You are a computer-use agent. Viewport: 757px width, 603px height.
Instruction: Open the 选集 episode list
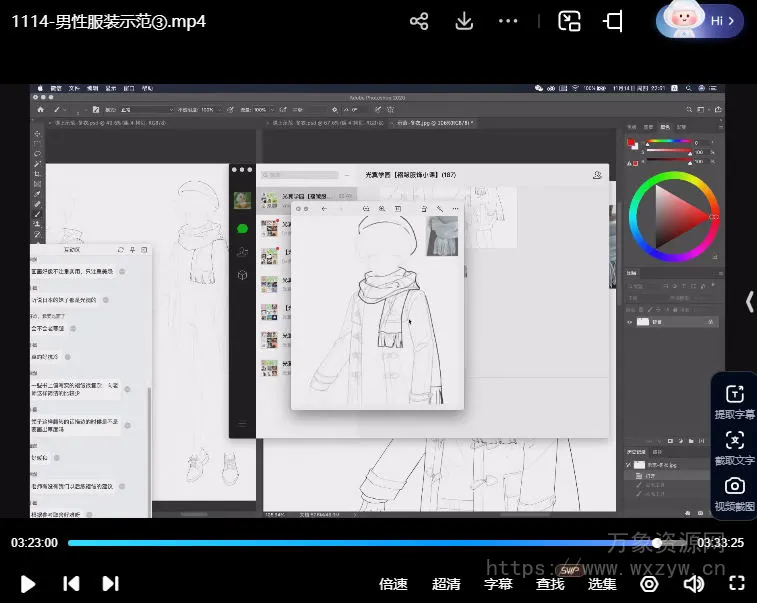point(602,584)
